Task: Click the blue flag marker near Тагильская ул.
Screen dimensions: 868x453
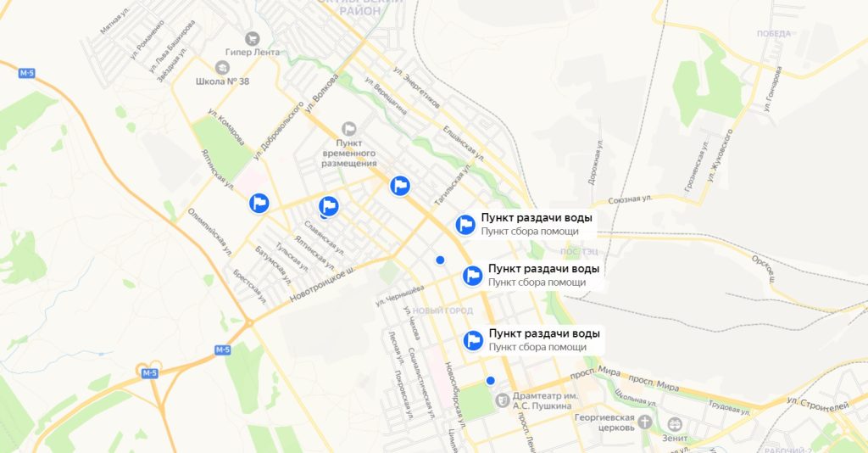Action: [400, 186]
